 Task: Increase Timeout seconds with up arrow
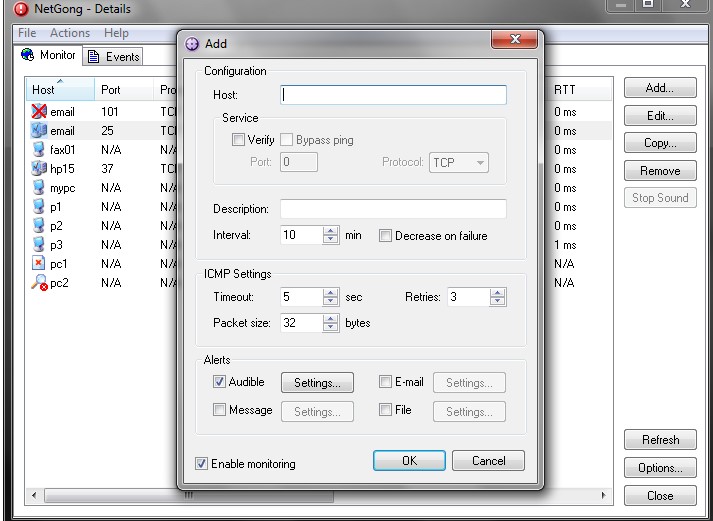pos(331,293)
